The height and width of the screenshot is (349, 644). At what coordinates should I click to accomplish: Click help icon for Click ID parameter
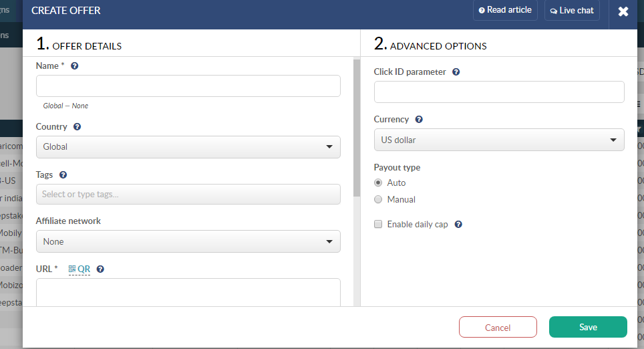(x=456, y=72)
